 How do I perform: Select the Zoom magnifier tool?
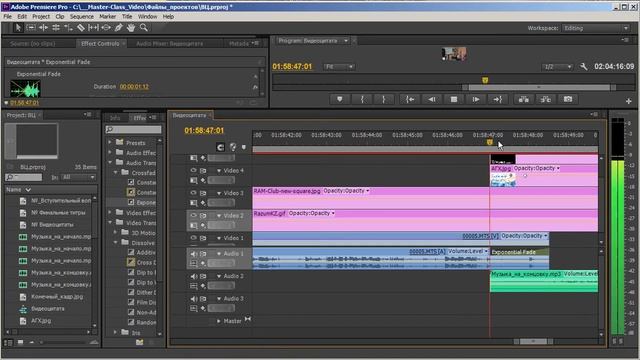pos(144,28)
